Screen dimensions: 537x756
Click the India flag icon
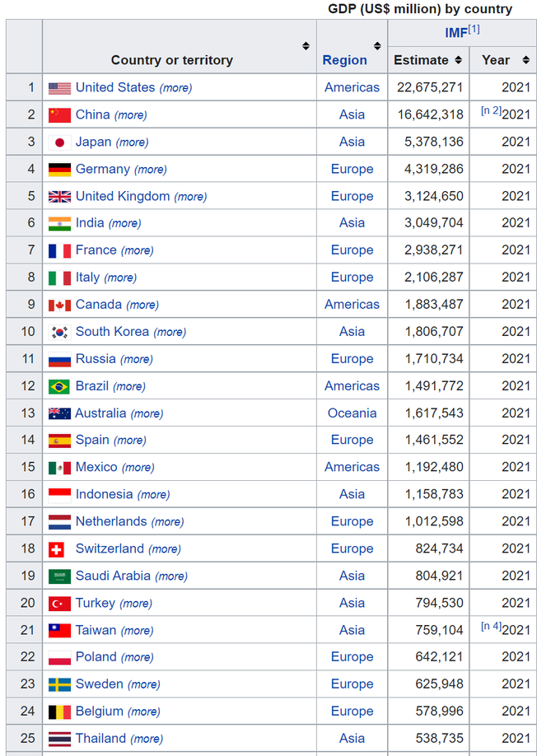pos(60,224)
